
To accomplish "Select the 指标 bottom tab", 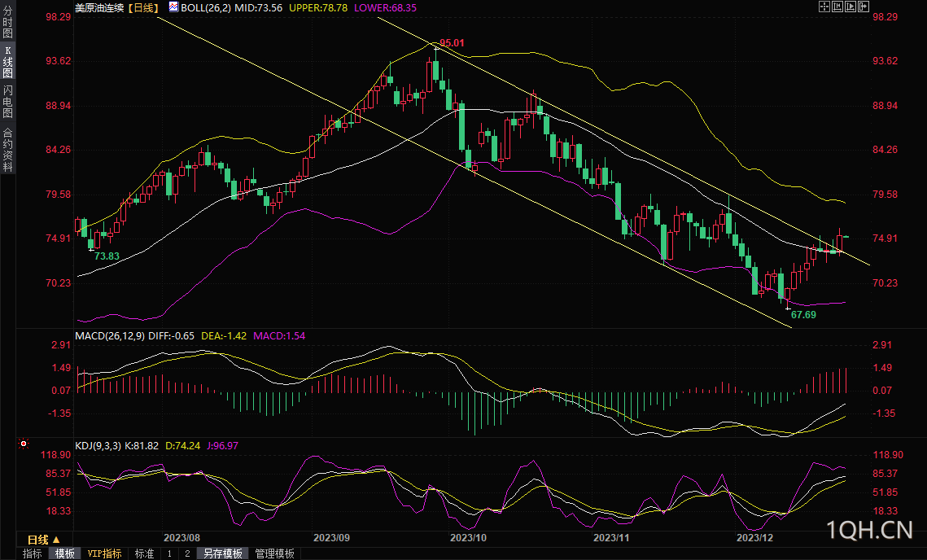I will (32, 553).
